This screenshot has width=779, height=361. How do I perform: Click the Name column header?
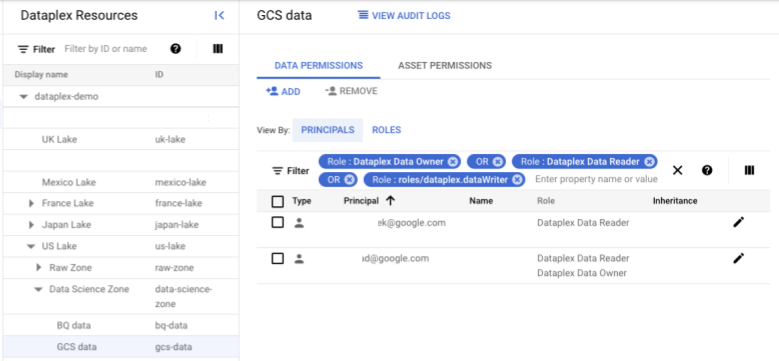481,201
